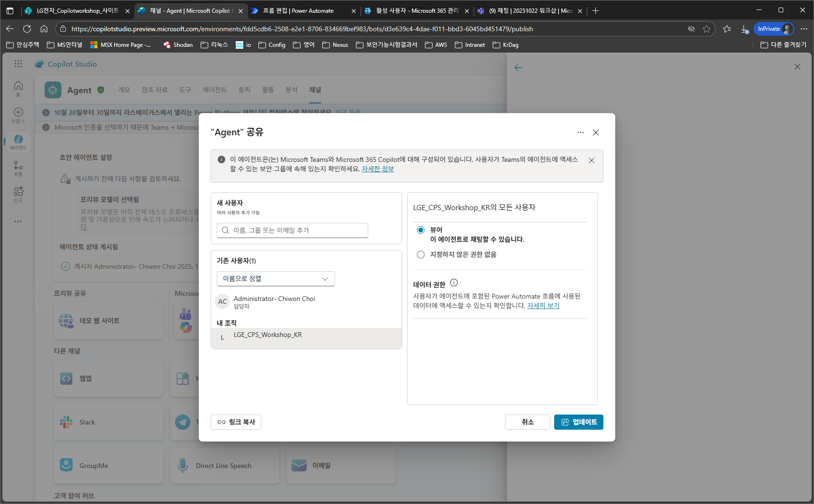
Task: Click the 링크 복사 button
Action: click(236, 422)
